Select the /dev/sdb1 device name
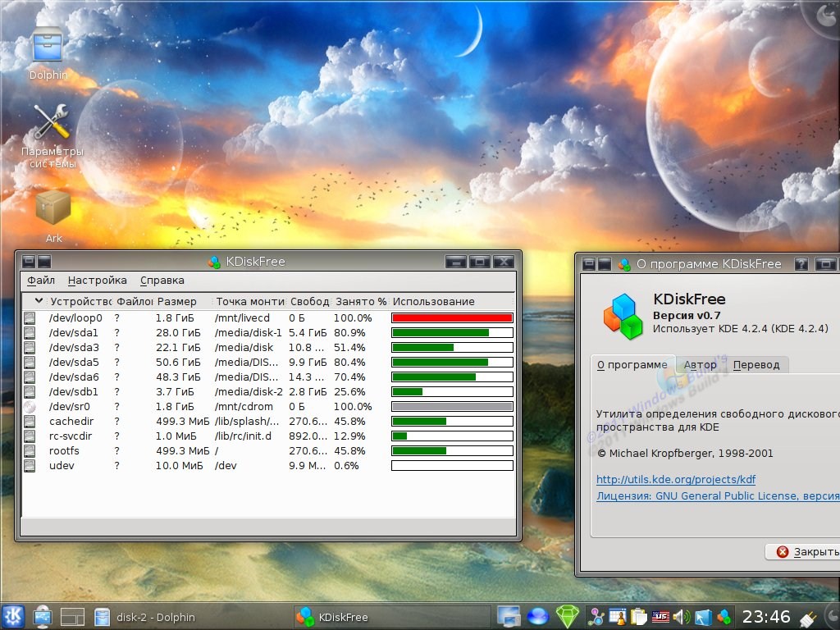 click(x=73, y=391)
